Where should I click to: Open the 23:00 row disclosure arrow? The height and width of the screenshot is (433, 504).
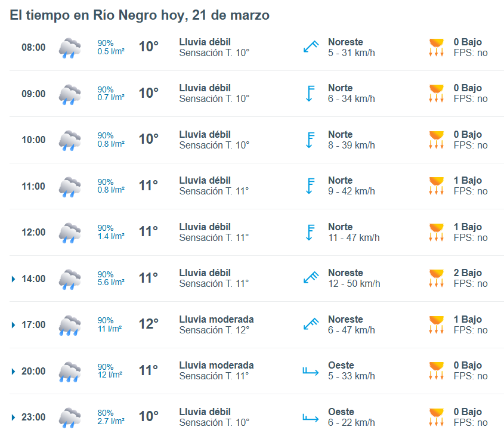[x=14, y=417]
